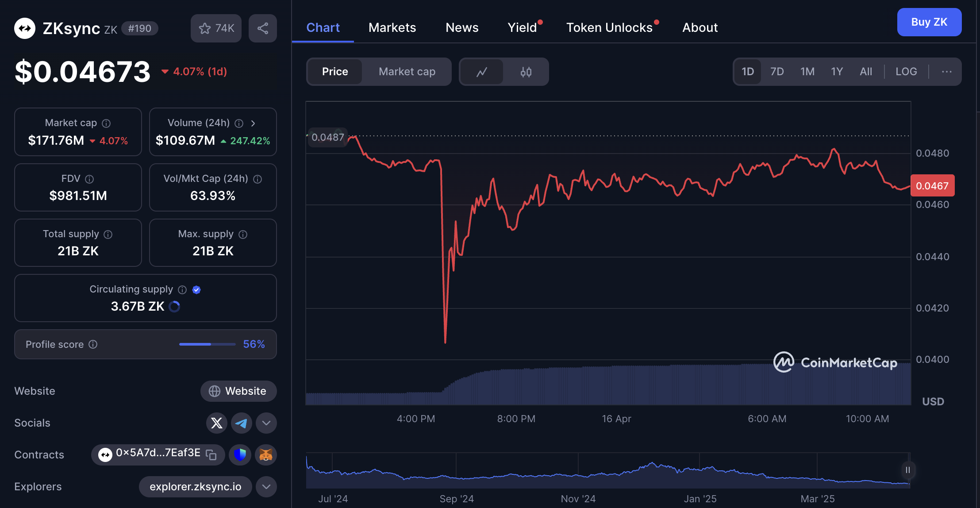
Task: Click the MetaMask fox icon
Action: (x=266, y=454)
